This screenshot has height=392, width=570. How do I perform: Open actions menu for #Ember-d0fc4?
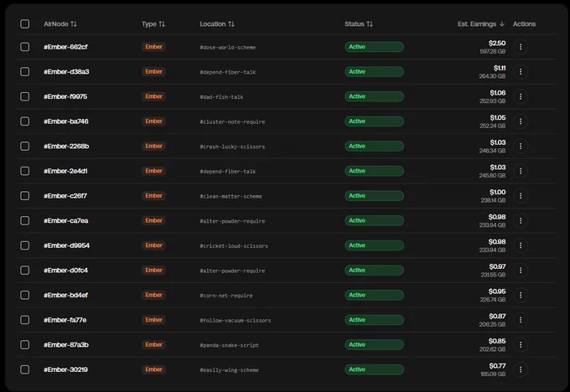click(x=521, y=271)
